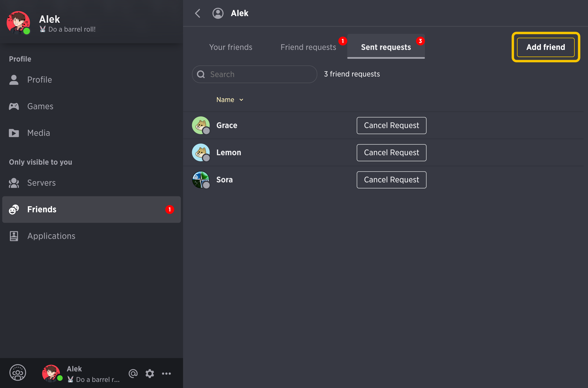This screenshot has height=388, width=588.
Task: Click Alek's small avatar in bottom bar
Action: (51, 373)
